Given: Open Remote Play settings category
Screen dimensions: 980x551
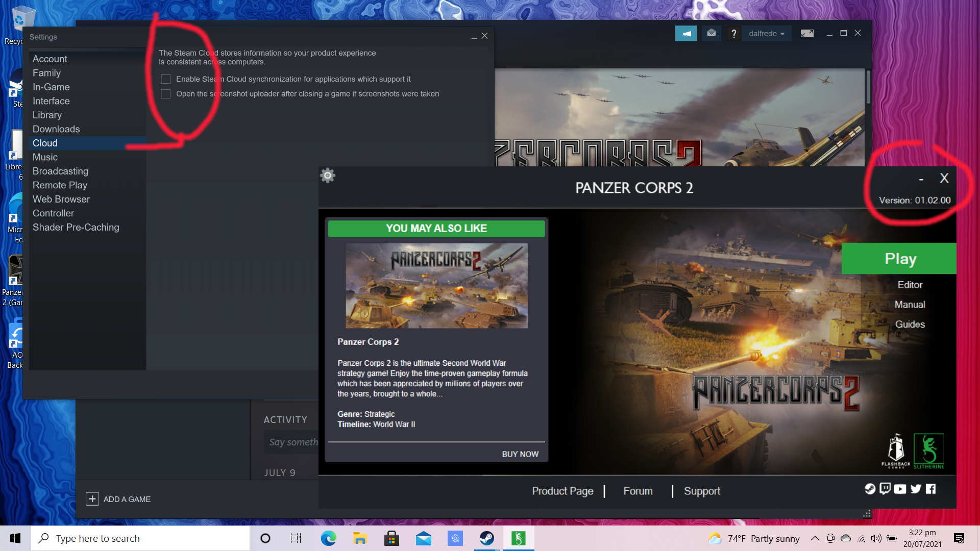Looking at the screenshot, I should [60, 185].
